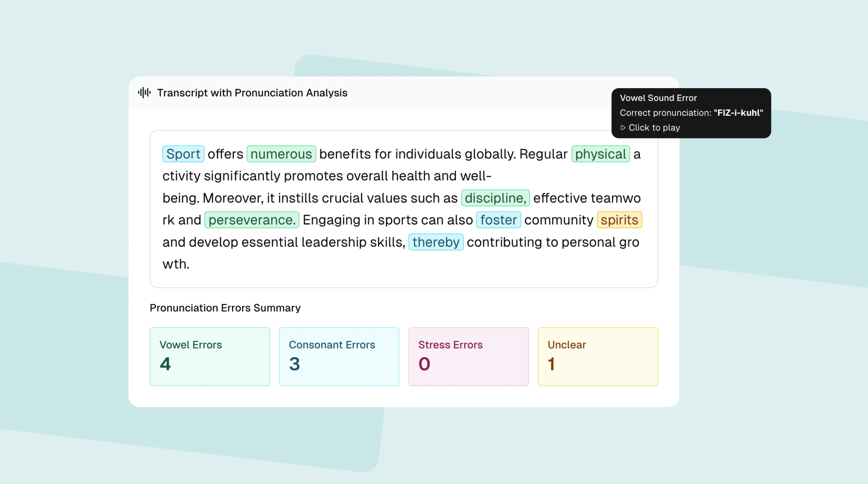Click the Pronunciation Errors Summary heading
This screenshot has width=868, height=484.
click(225, 307)
